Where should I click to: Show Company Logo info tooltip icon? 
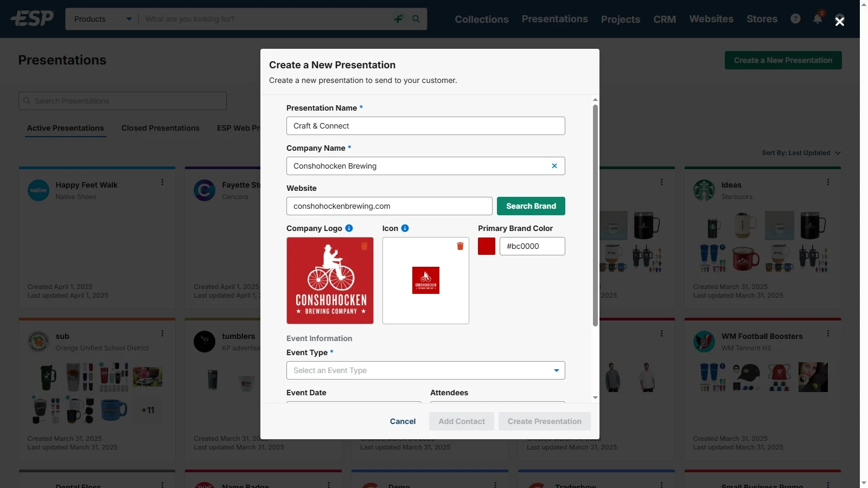[349, 228]
